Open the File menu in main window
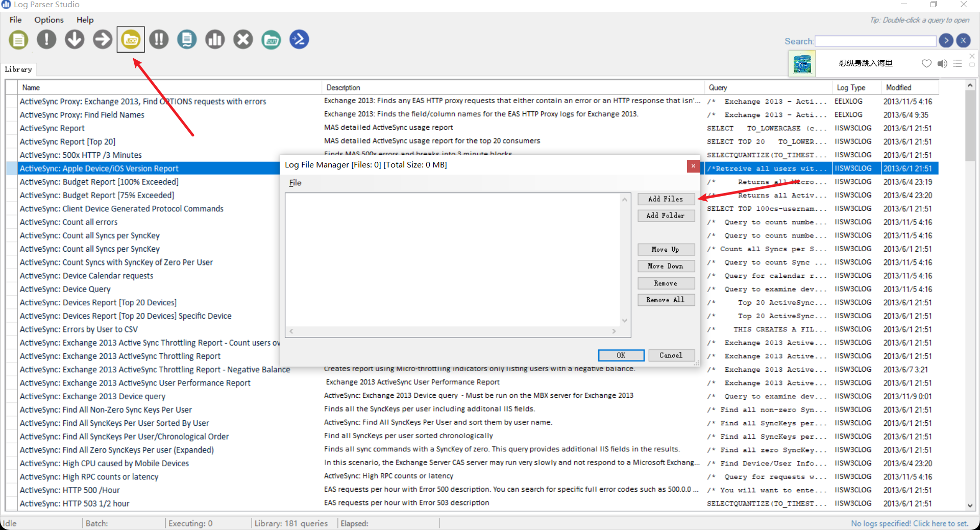Image resolution: width=980 pixels, height=530 pixels. coord(16,19)
